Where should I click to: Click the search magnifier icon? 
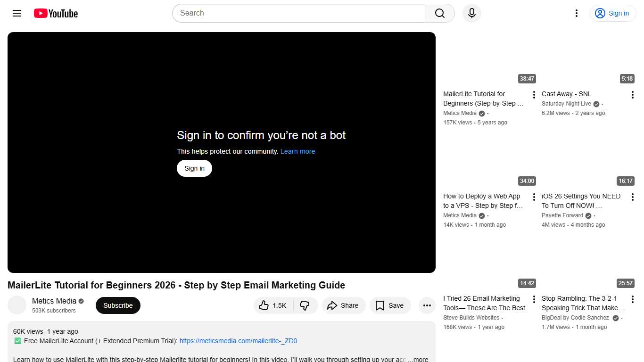(x=439, y=13)
